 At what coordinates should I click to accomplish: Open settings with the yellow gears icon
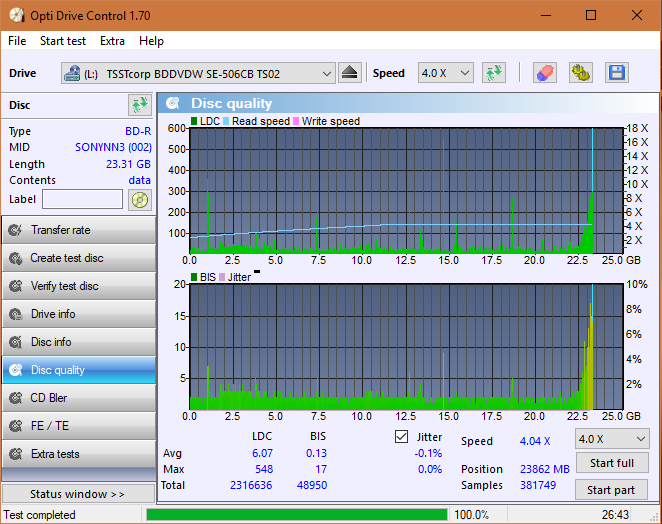[581, 73]
